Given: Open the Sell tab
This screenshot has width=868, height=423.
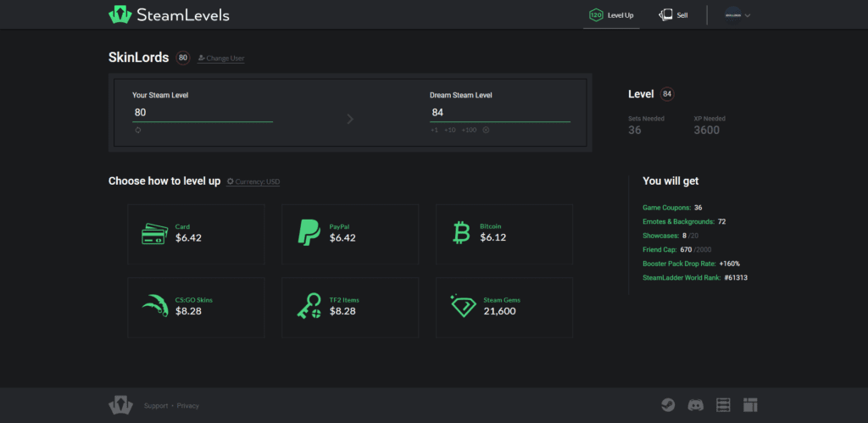Looking at the screenshot, I should (x=673, y=15).
